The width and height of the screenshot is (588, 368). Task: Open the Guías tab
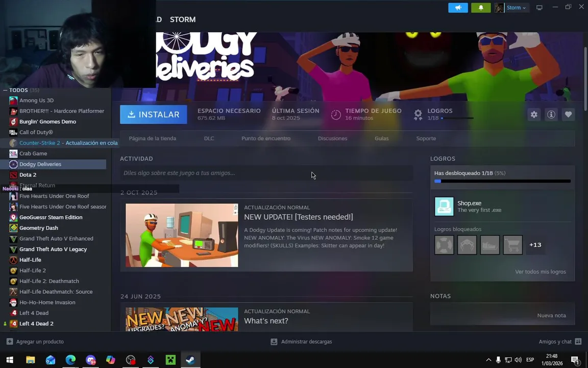(381, 139)
